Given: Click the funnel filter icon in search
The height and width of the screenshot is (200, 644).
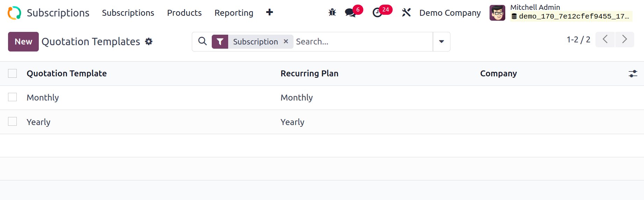Looking at the screenshot, I should [220, 42].
